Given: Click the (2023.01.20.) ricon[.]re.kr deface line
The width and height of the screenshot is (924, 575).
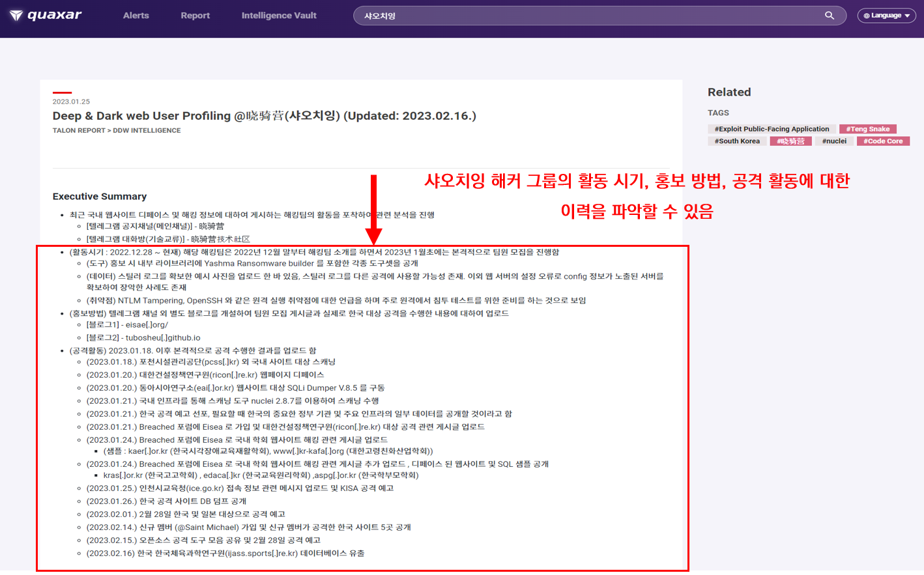Looking at the screenshot, I should 205,374.
